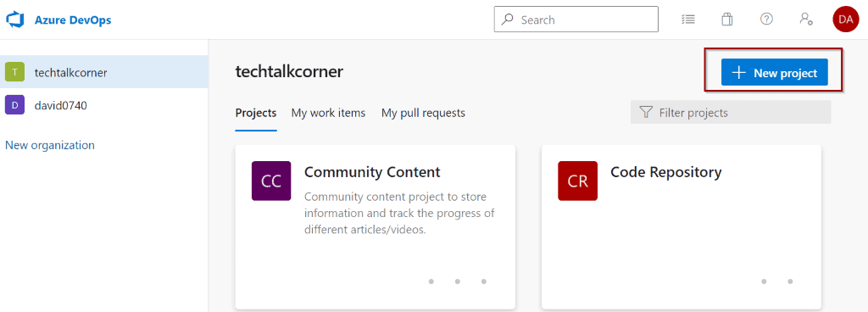The width and height of the screenshot is (868, 312).
Task: Open the DA account avatar
Action: click(845, 19)
